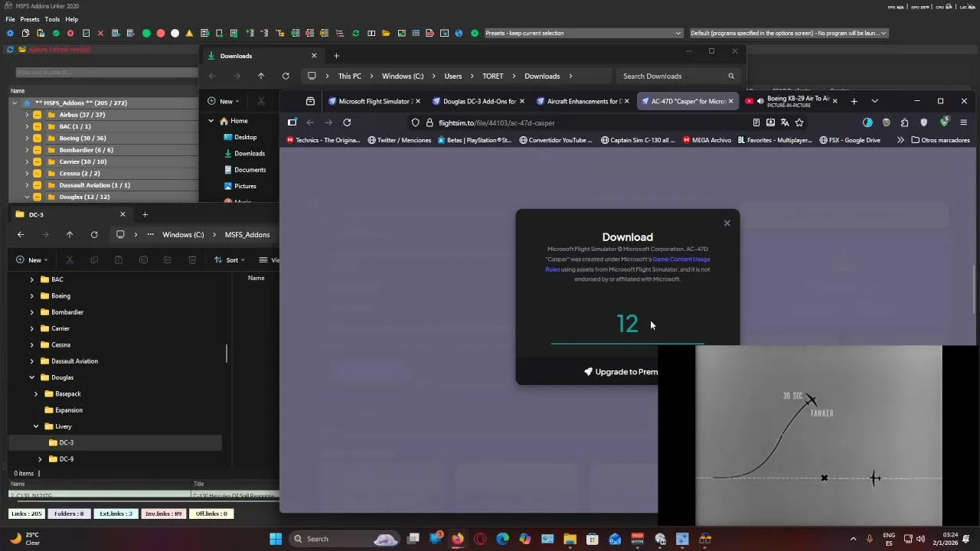Open the Presets dropdown 'keep current selection'
This screenshot has height=551, width=980.
pyautogui.click(x=583, y=33)
